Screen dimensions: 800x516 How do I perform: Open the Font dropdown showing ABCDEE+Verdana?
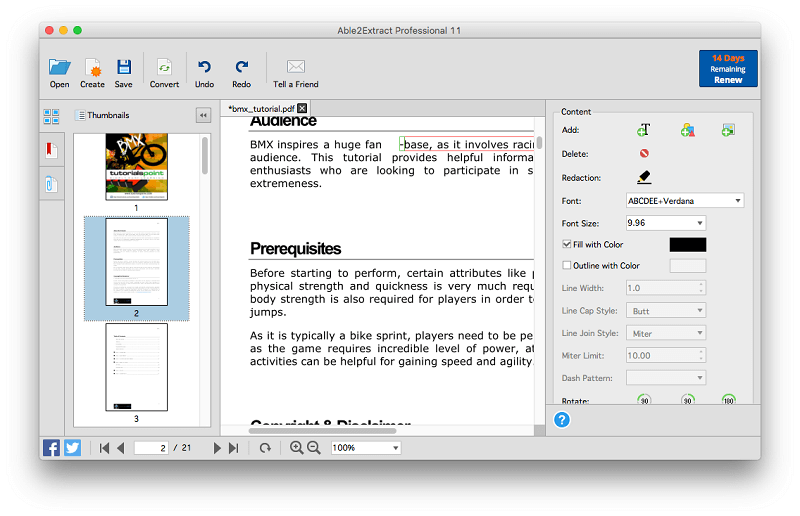[685, 201]
